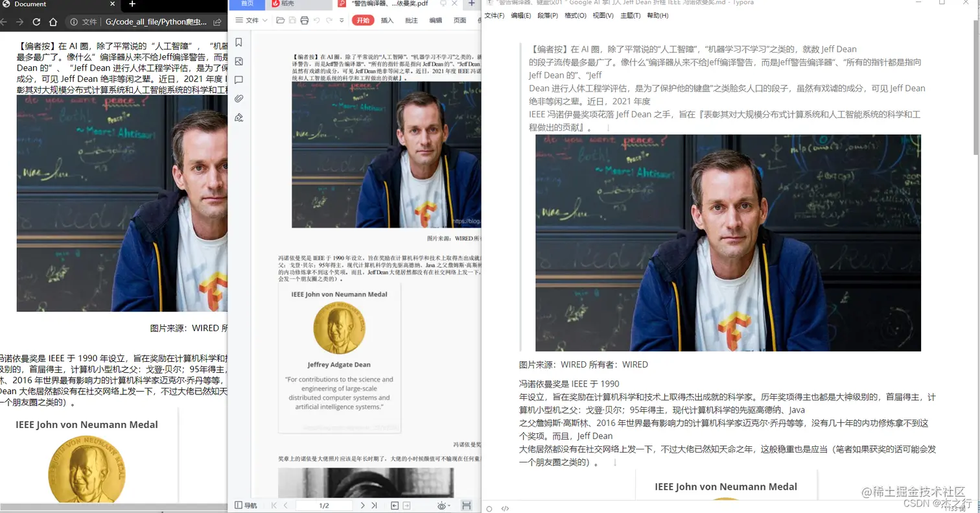The image size is (980, 513).
Task: Toggle the fit-page view mode
Action: [x=467, y=505]
